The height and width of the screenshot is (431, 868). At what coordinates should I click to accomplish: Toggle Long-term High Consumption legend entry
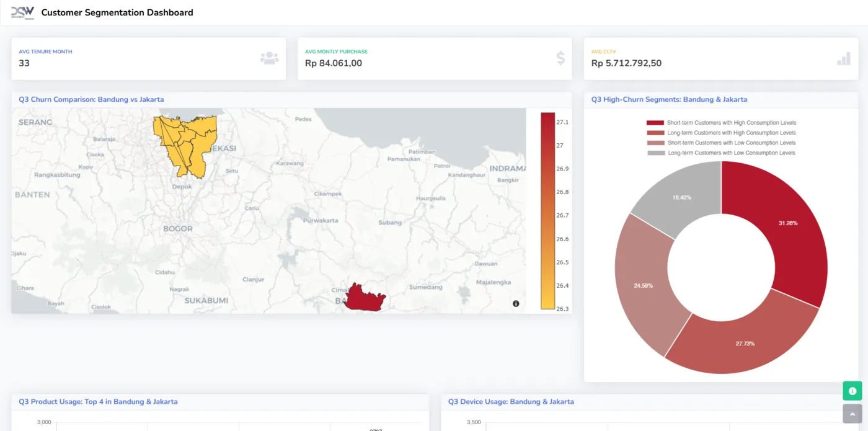click(721, 133)
